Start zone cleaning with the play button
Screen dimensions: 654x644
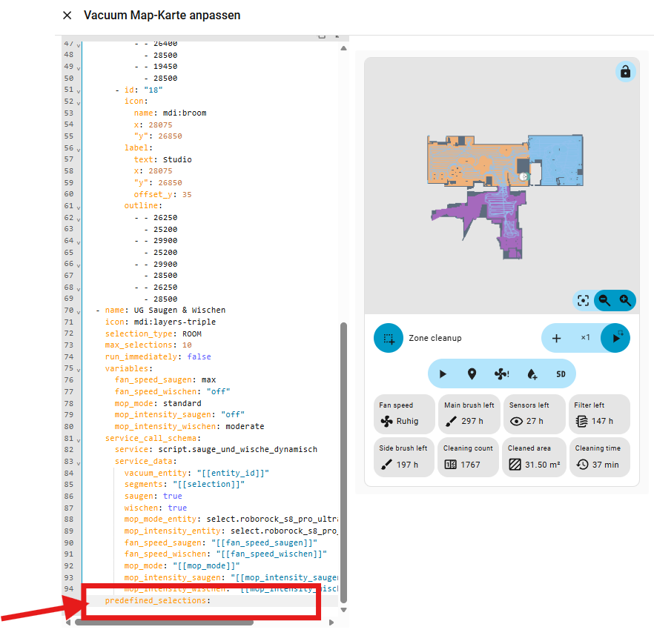[x=615, y=338]
